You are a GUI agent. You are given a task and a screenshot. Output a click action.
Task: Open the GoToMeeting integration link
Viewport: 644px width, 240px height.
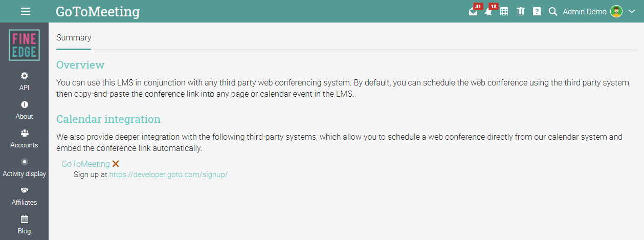85,164
